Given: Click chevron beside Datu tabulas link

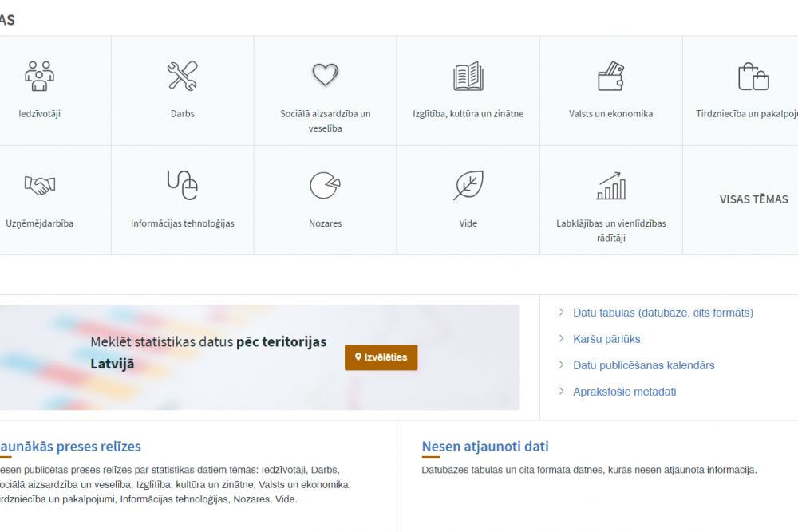Looking at the screenshot, I should tap(561, 312).
